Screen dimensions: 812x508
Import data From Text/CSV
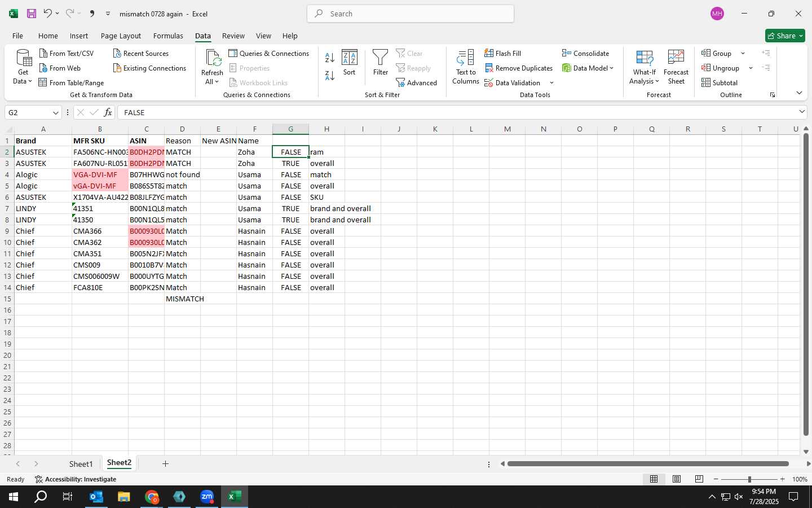pos(67,54)
